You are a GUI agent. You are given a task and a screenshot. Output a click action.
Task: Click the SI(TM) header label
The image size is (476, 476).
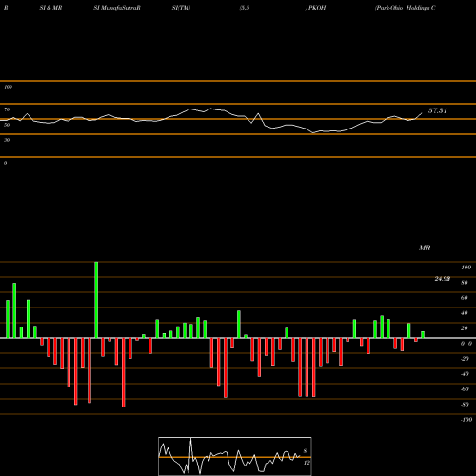181,8
